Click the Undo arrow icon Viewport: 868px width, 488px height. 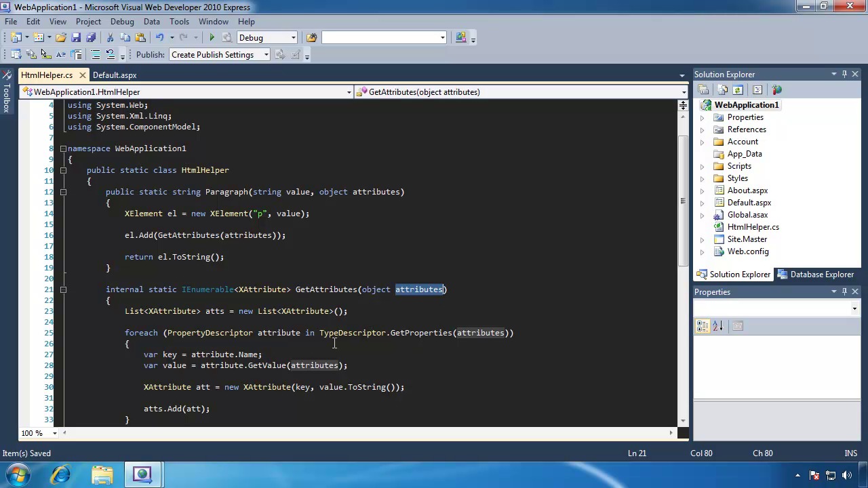159,37
